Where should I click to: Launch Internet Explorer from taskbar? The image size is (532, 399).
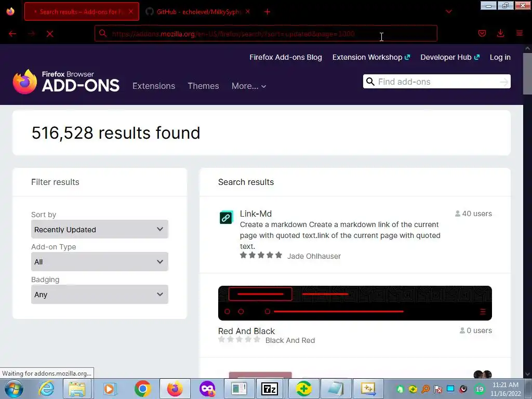[x=46, y=389]
